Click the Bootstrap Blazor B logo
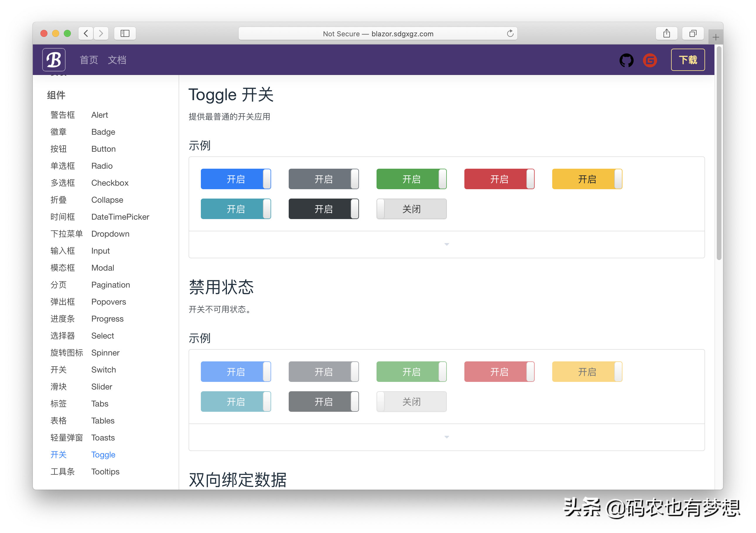The height and width of the screenshot is (533, 756). (x=54, y=60)
